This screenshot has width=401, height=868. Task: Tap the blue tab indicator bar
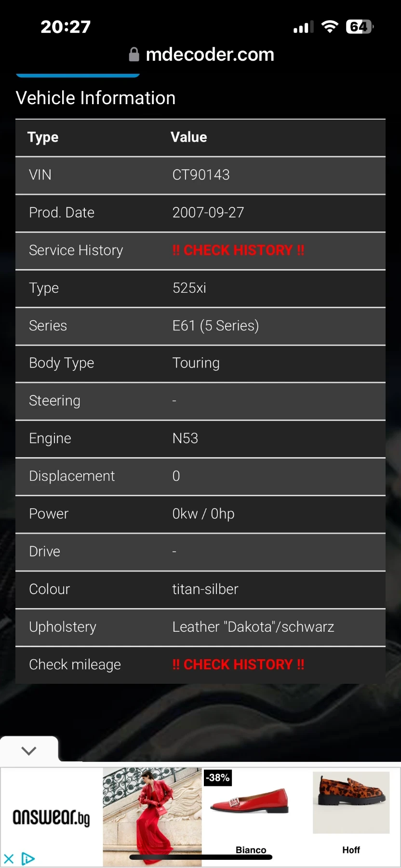click(x=78, y=75)
